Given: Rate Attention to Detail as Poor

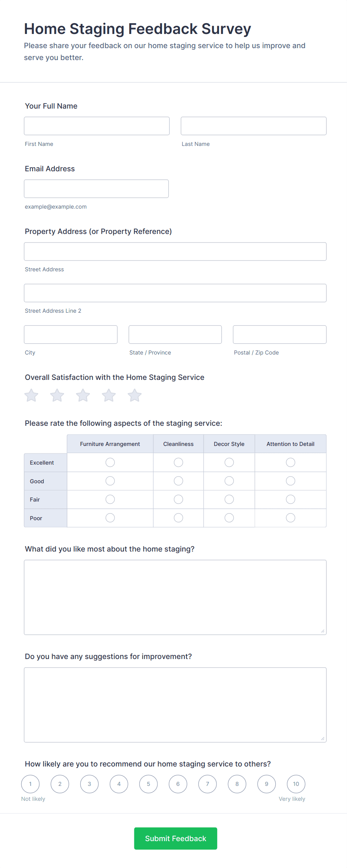Looking at the screenshot, I should tap(290, 518).
